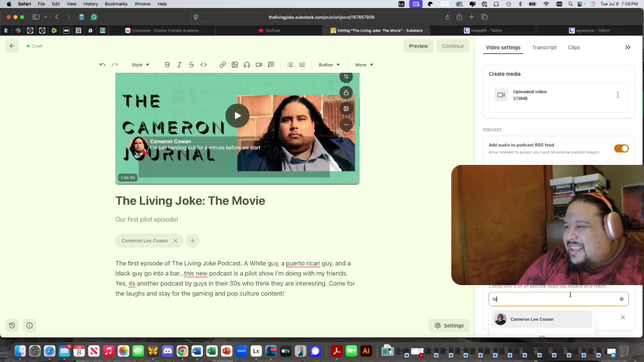Add audio with the headphones icon

247,65
